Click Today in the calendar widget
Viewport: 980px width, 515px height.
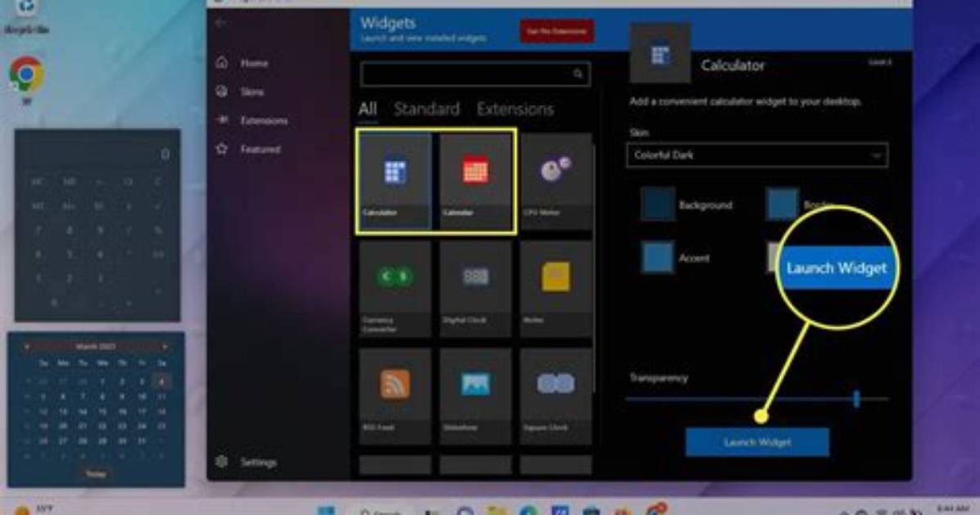[x=96, y=474]
